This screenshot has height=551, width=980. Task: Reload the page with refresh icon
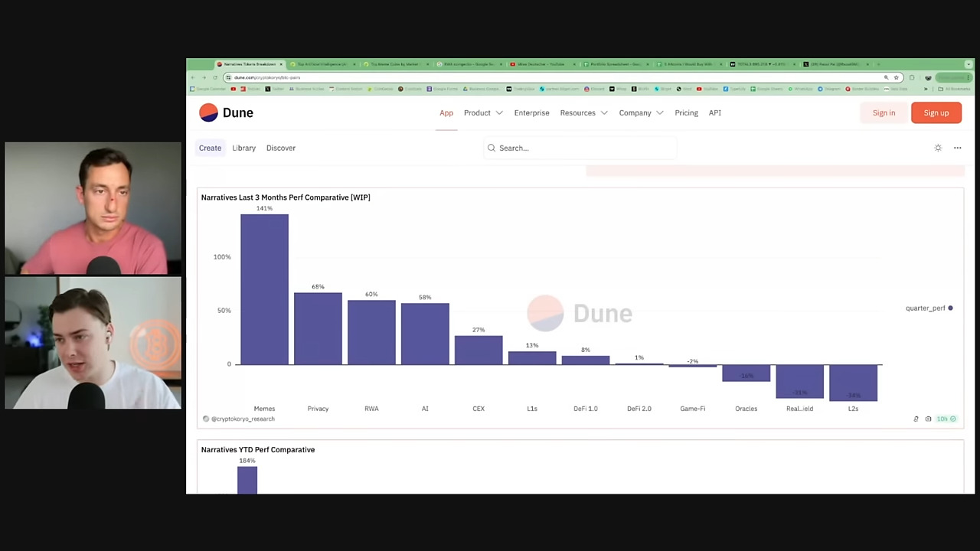tap(215, 77)
